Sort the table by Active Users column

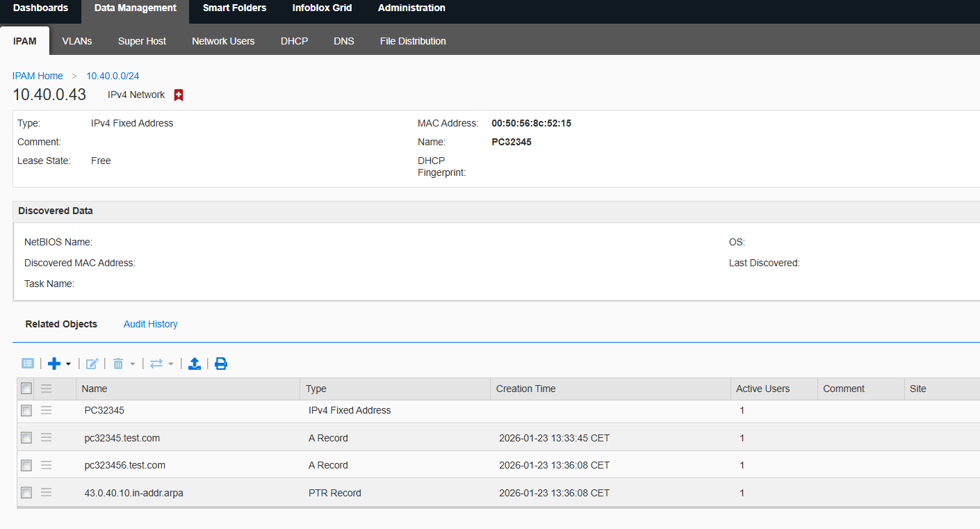tap(774, 389)
